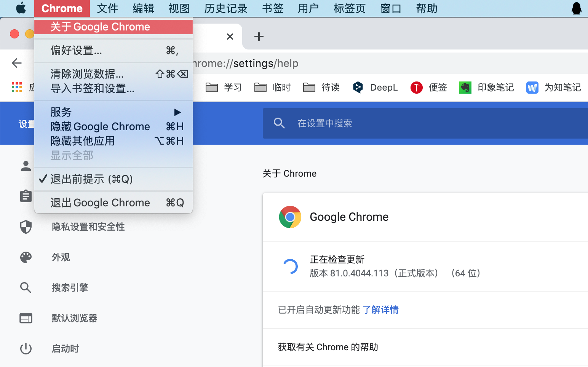Image resolution: width=588 pixels, height=367 pixels.
Task: Click the update checking spinner
Action: coord(290,266)
